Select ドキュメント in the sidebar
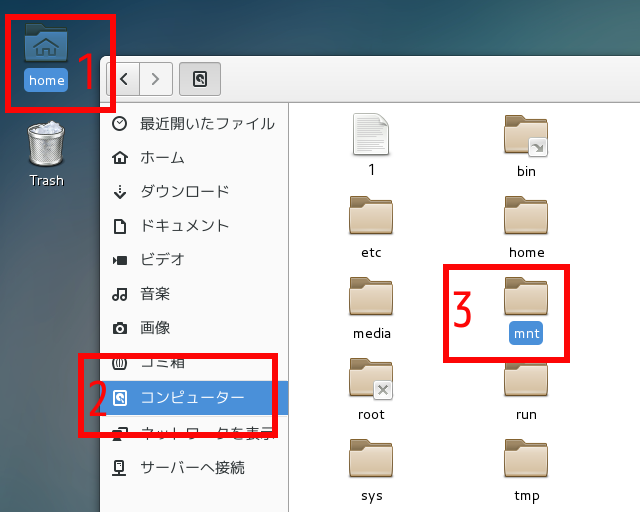Screen dimensions: 640x512 coord(184,226)
